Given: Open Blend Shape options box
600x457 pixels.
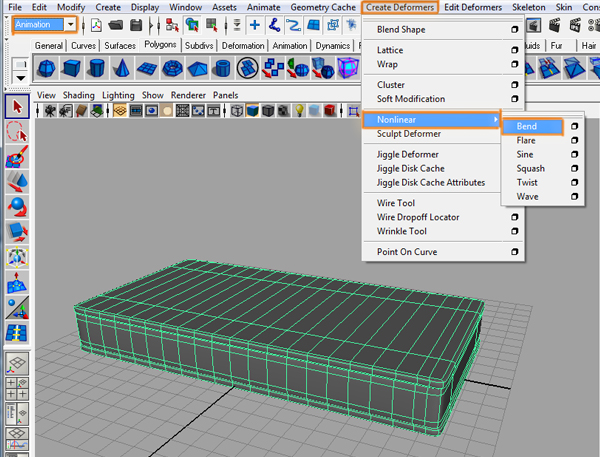Looking at the screenshot, I should (515, 29).
